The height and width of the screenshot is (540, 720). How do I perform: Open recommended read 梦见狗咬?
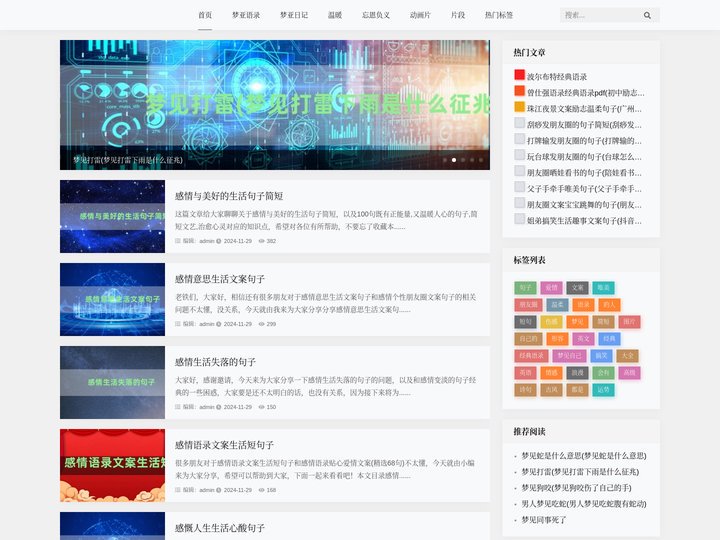576,488
